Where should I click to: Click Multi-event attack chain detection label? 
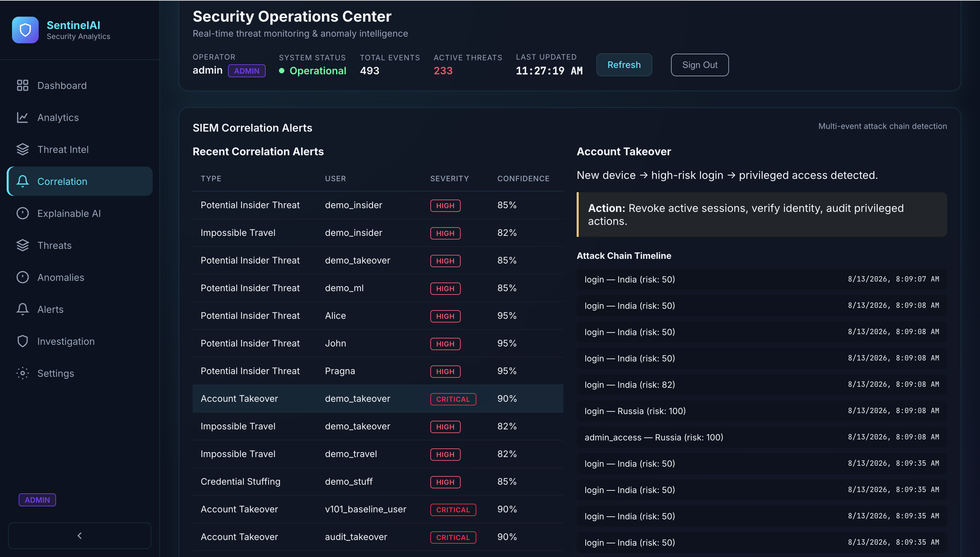pyautogui.click(x=882, y=126)
